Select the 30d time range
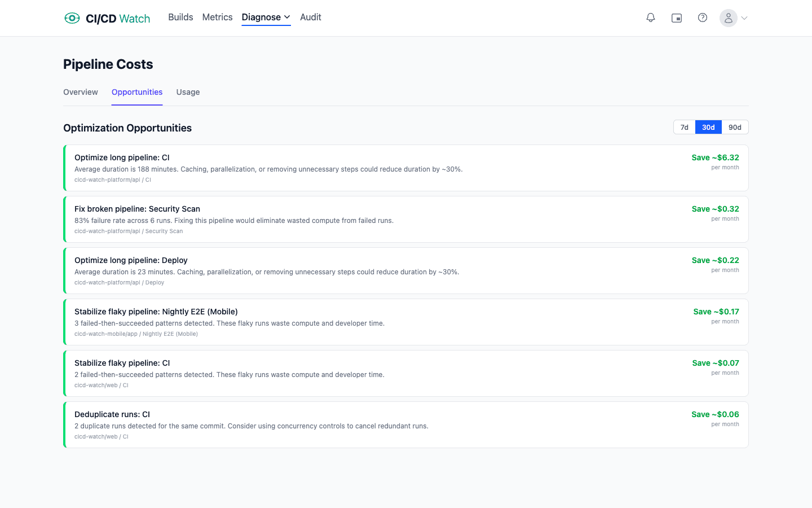Viewport: 812px width, 508px height. pyautogui.click(x=708, y=127)
